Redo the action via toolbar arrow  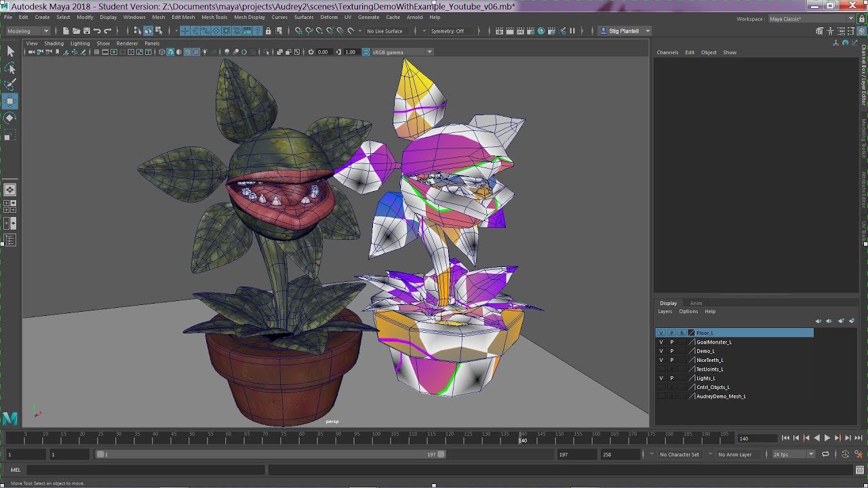click(x=107, y=30)
